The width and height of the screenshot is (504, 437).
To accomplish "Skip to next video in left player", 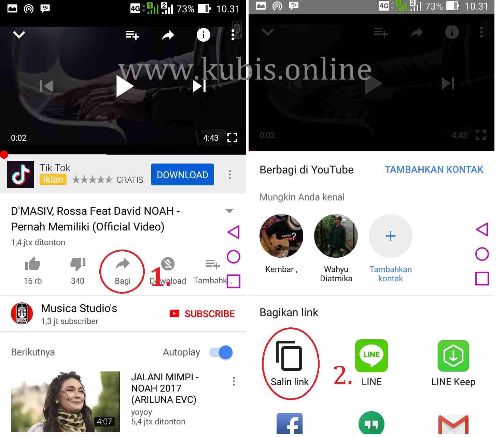I will coord(199,86).
